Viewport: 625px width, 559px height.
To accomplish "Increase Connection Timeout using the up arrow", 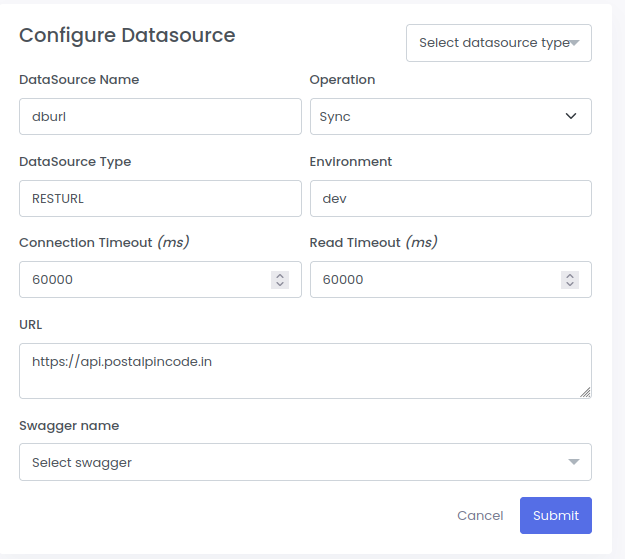I will point(280,275).
